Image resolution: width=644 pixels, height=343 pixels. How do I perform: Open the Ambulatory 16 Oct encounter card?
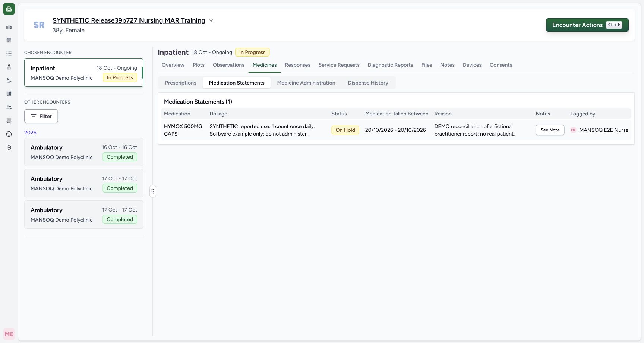click(84, 152)
